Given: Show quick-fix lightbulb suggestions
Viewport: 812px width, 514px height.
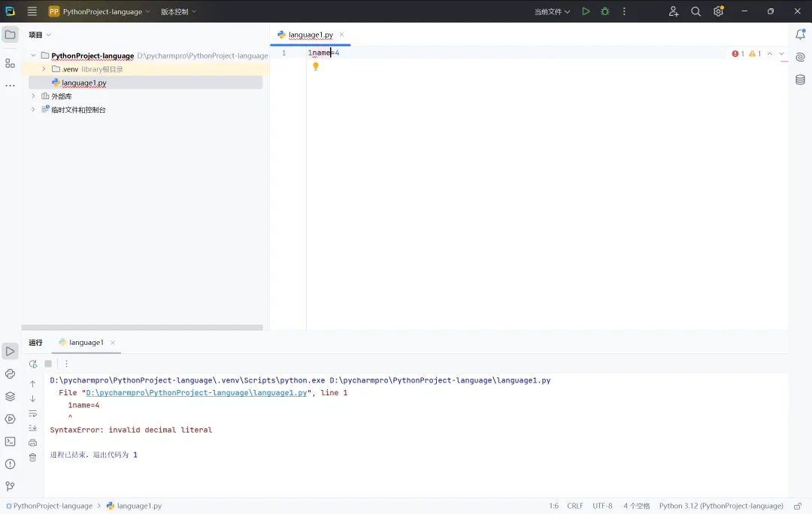Looking at the screenshot, I should click(315, 66).
